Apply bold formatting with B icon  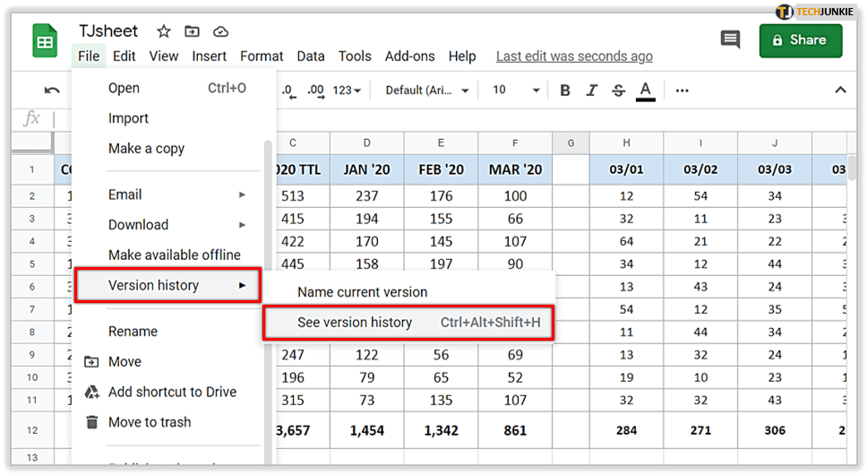(x=565, y=91)
